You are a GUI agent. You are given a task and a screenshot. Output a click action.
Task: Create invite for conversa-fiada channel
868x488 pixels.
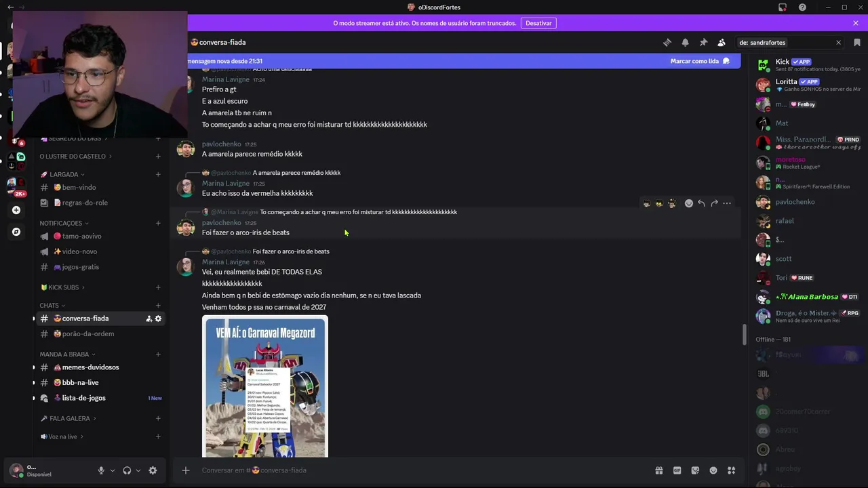(149, 319)
